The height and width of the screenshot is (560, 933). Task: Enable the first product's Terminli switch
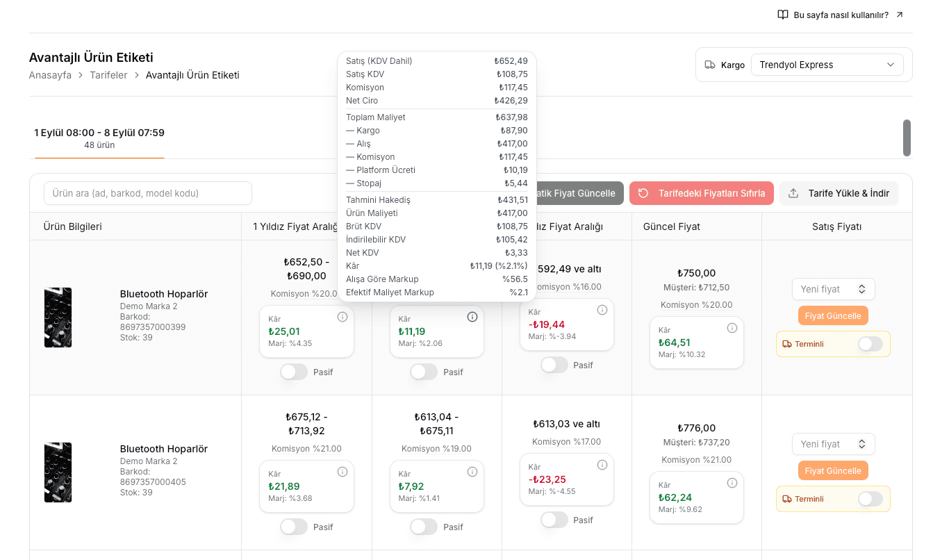click(x=870, y=344)
